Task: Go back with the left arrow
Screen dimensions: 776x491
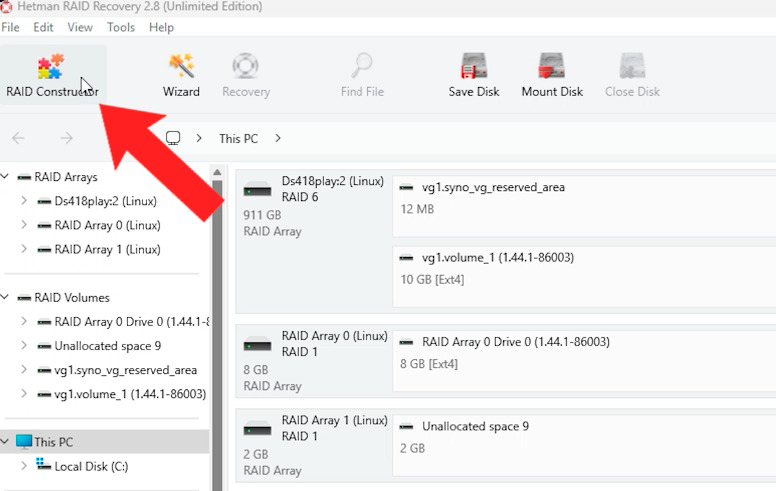Action: point(18,138)
